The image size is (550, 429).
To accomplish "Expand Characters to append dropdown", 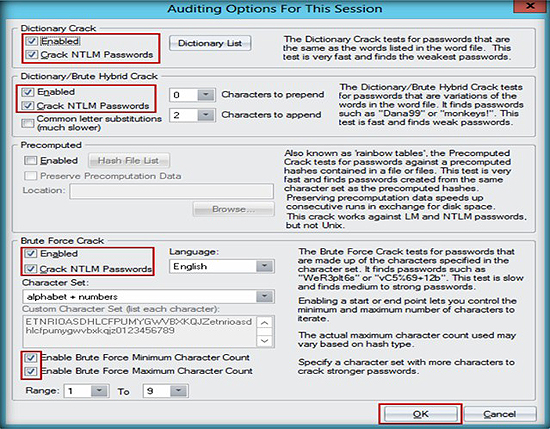I will (206, 115).
